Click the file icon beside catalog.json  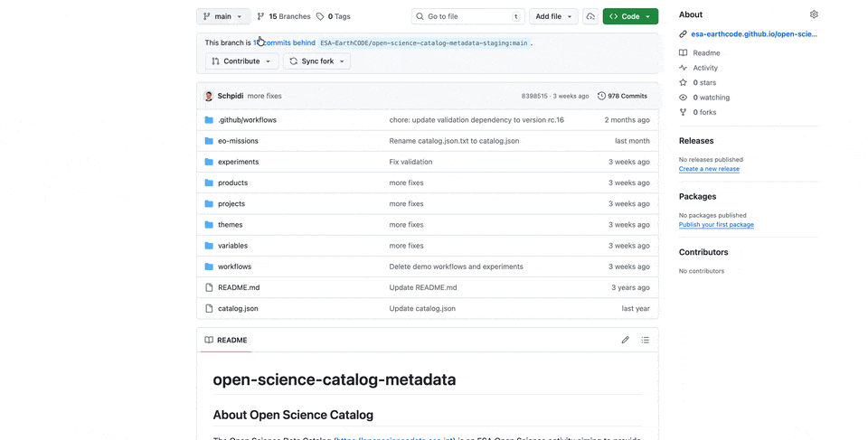click(x=209, y=308)
